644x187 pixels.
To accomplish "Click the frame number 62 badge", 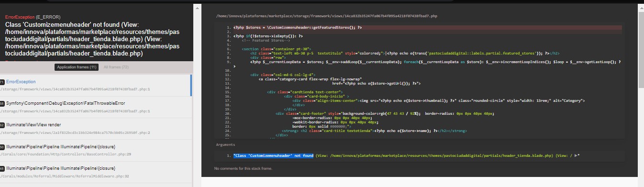I will pyautogui.click(x=2, y=125).
